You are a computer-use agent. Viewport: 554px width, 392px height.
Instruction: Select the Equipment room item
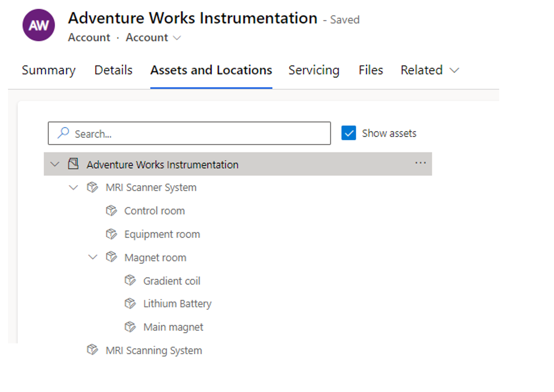click(x=162, y=234)
